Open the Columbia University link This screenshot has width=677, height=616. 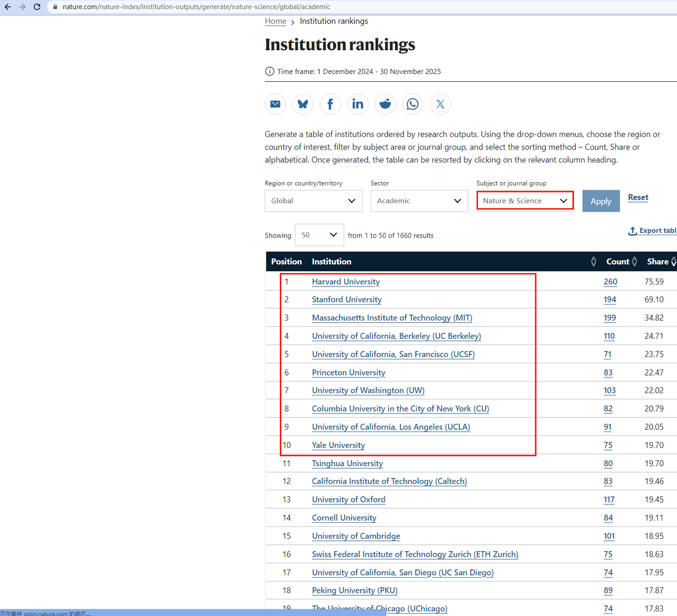(x=401, y=408)
